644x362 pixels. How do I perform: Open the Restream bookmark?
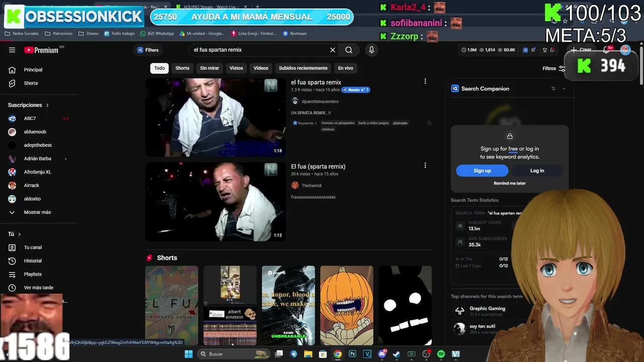pyautogui.click(x=295, y=34)
